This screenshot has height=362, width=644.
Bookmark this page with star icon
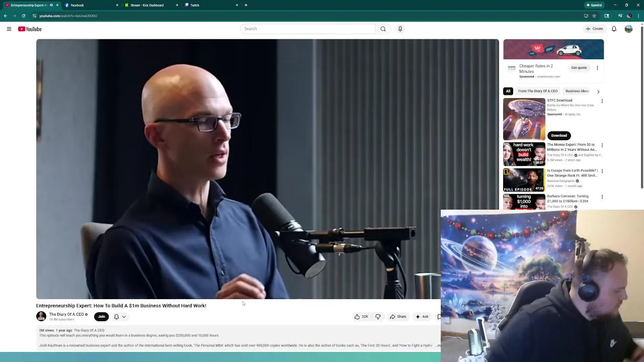click(x=594, y=16)
